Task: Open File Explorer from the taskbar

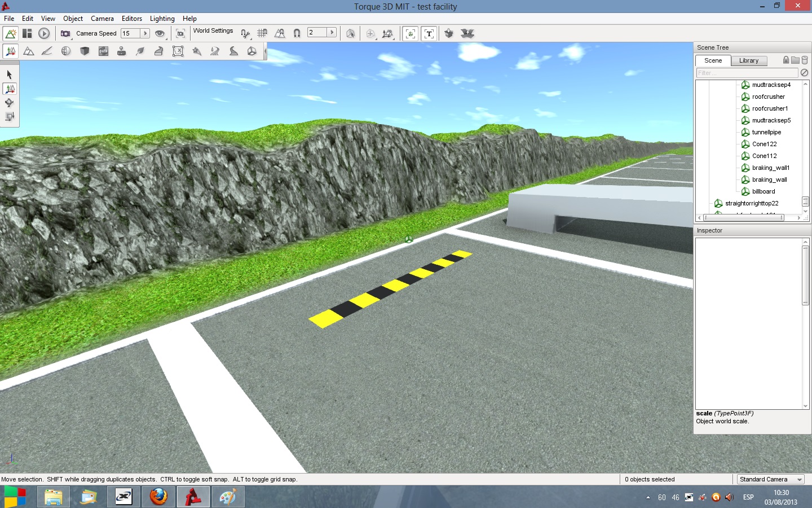Action: pos(54,497)
